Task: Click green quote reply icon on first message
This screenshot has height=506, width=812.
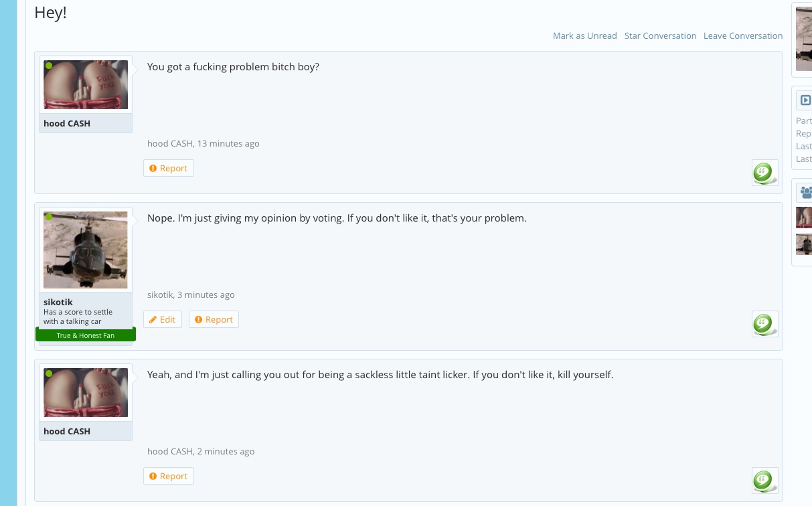Action: point(764,173)
